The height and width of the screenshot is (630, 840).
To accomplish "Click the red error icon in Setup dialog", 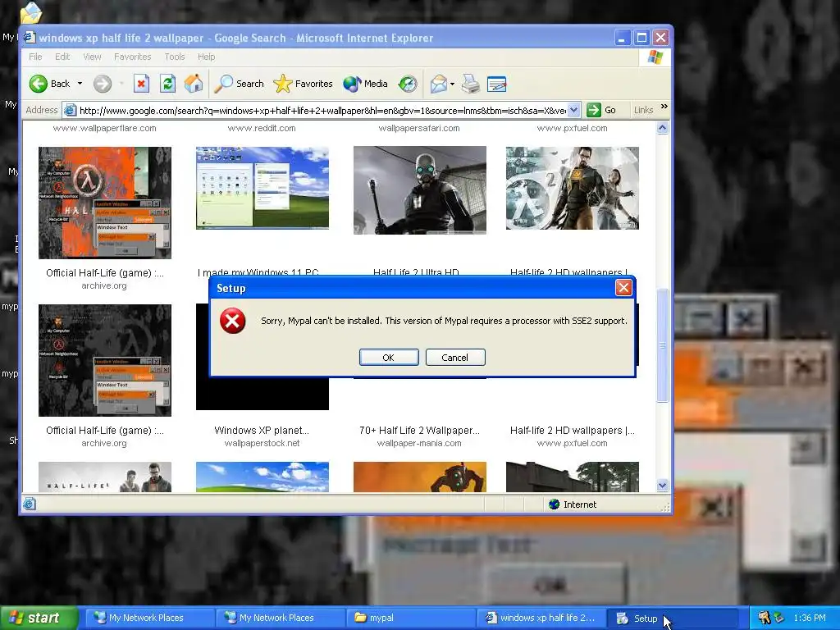I will 232,321.
